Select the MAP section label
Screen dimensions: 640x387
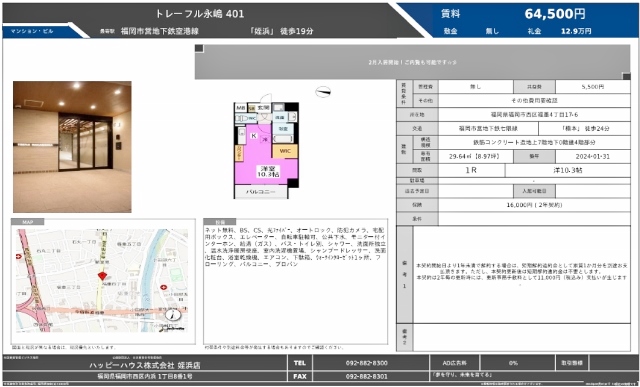[x=27, y=222]
